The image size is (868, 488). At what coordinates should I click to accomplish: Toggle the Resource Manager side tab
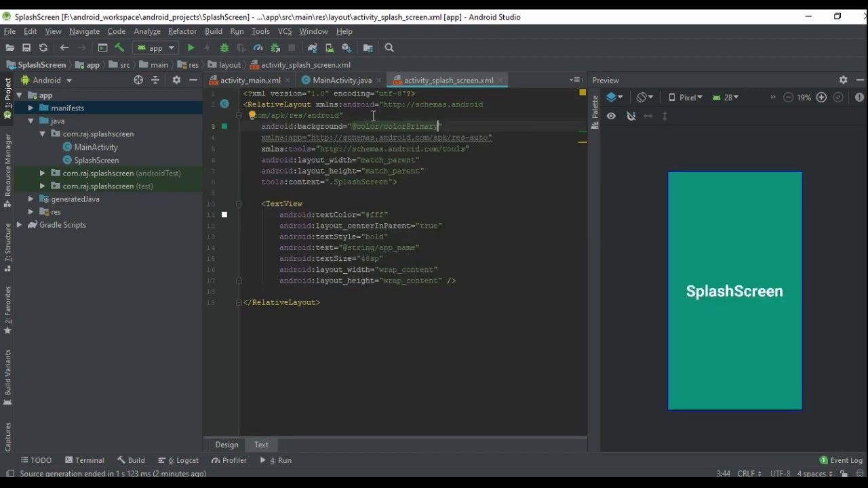[x=7, y=170]
